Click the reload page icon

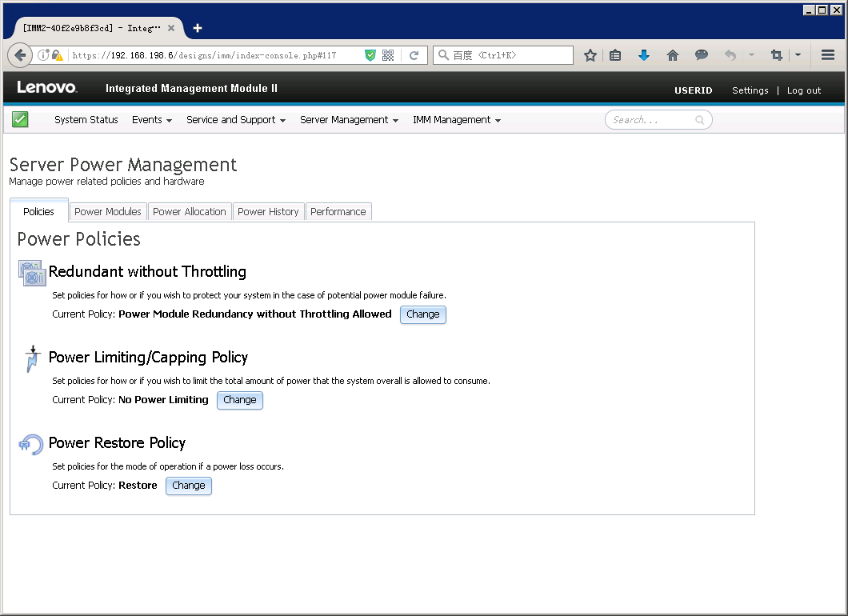point(414,55)
